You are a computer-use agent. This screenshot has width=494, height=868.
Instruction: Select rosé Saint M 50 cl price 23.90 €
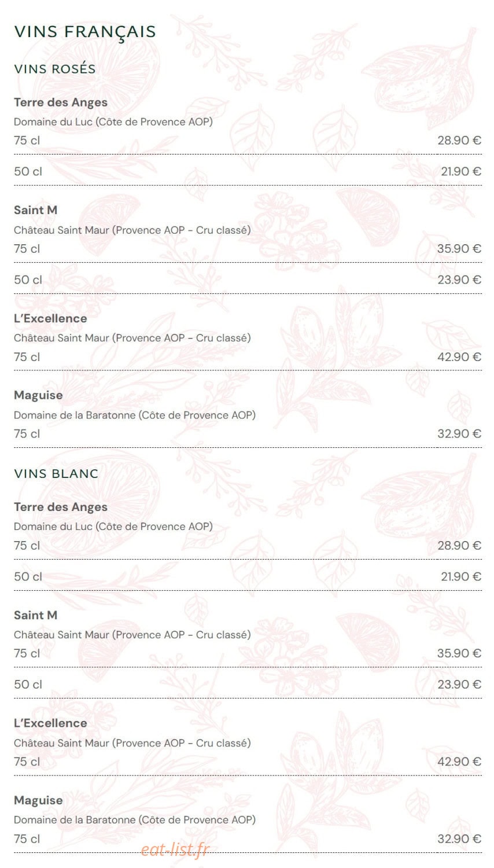459,279
